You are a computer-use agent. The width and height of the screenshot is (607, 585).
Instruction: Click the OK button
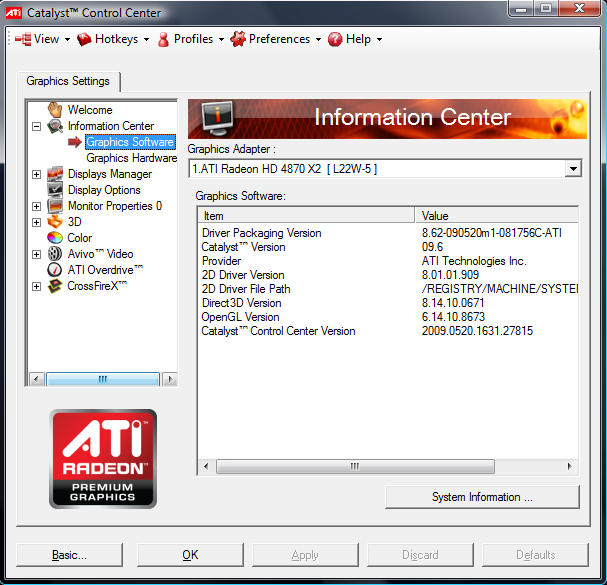190,555
